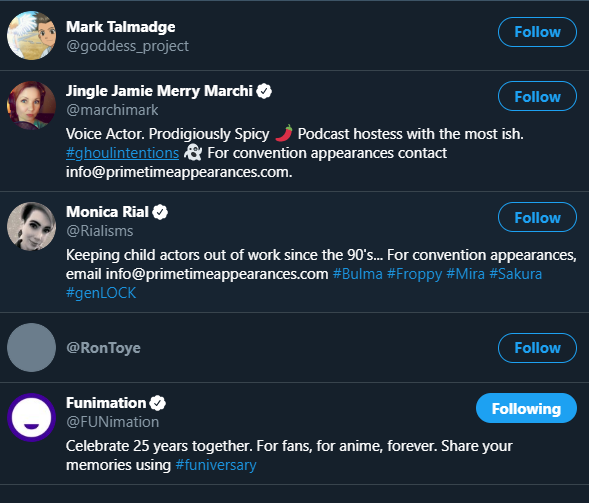Click verified badge beside Monica Rial
The height and width of the screenshot is (503, 589).
pos(160,212)
